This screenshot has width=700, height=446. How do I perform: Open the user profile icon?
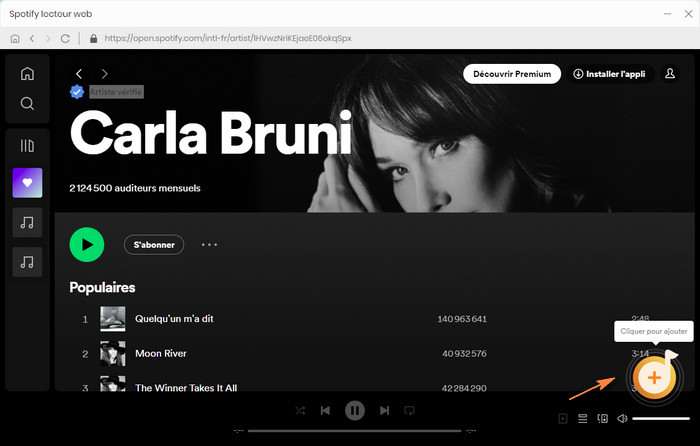(x=670, y=74)
